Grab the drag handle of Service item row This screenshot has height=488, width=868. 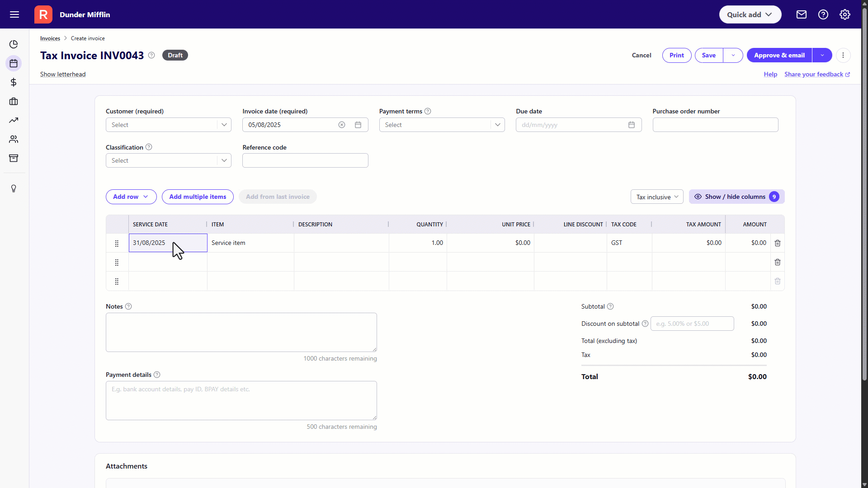tap(117, 244)
